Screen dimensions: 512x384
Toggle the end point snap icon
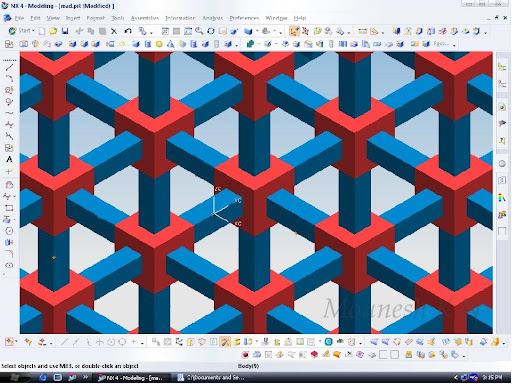(x=64, y=342)
